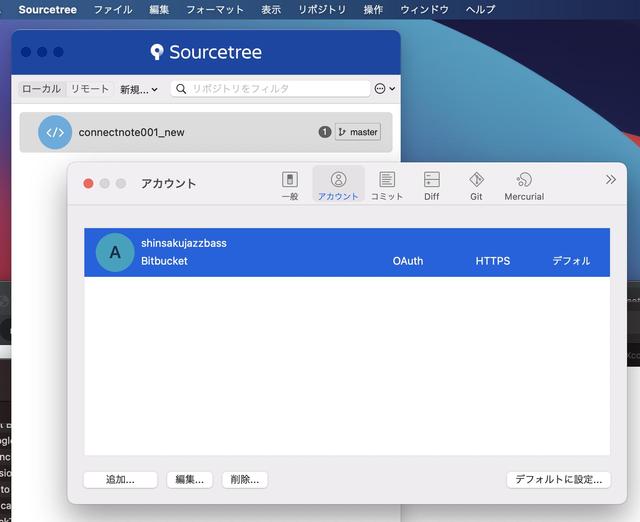Click the blue repository code icon

[55, 132]
